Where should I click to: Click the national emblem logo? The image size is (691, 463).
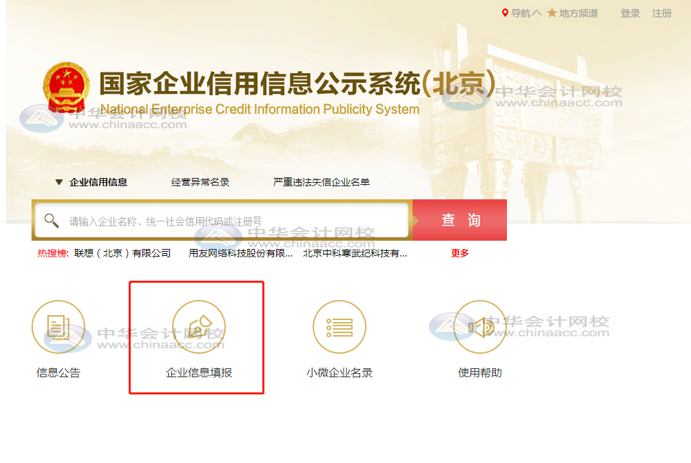[x=66, y=87]
